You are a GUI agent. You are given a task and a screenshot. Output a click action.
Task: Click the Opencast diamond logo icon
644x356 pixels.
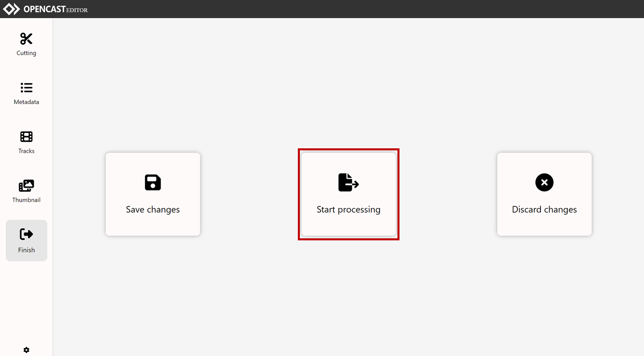[x=12, y=9]
